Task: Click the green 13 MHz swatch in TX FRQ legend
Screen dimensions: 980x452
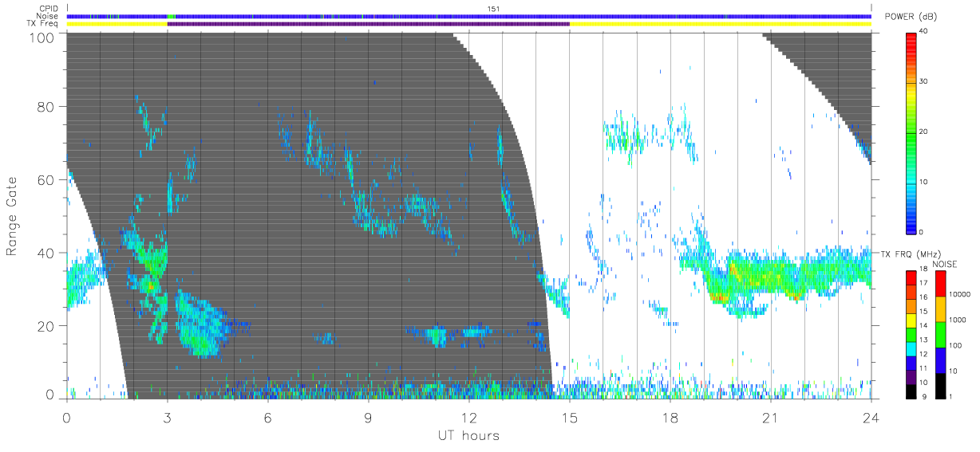Action: coord(911,333)
